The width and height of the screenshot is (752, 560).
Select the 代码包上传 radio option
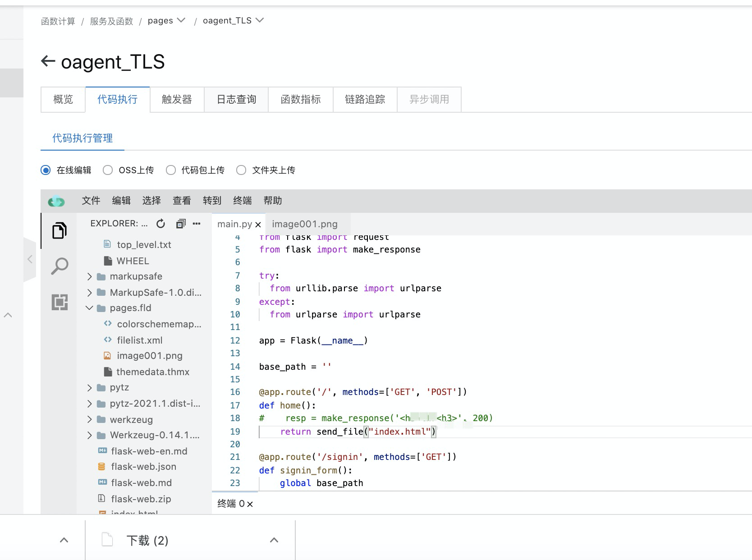[171, 170]
